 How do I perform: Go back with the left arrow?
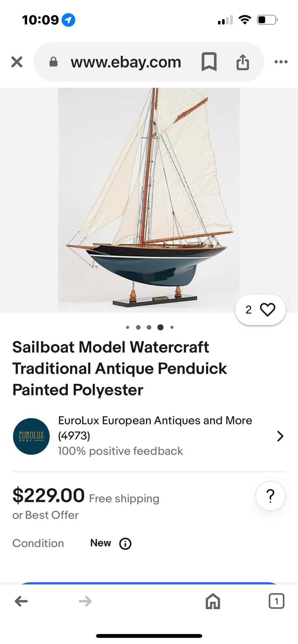point(21,601)
